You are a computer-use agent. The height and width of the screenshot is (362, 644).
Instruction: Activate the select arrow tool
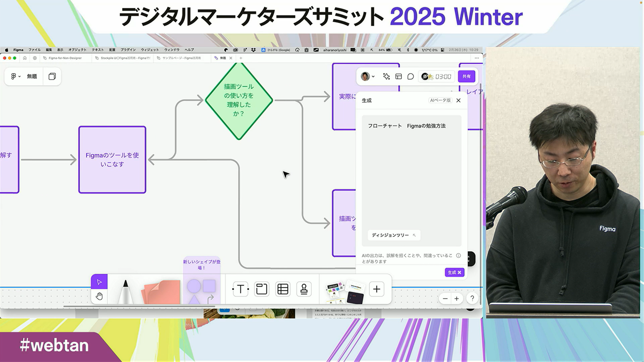pyautogui.click(x=99, y=282)
